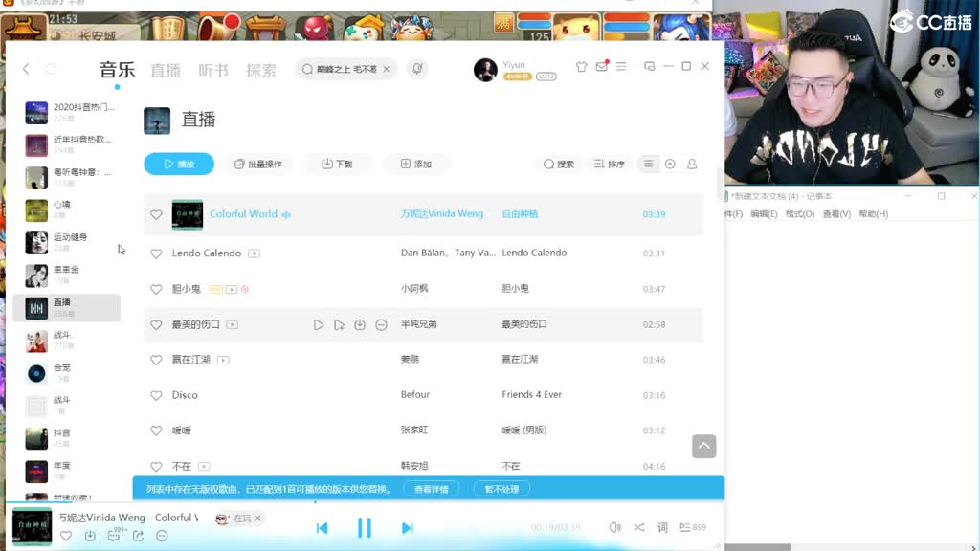Open the 音乐 tab
980x551 pixels.
[x=117, y=69]
